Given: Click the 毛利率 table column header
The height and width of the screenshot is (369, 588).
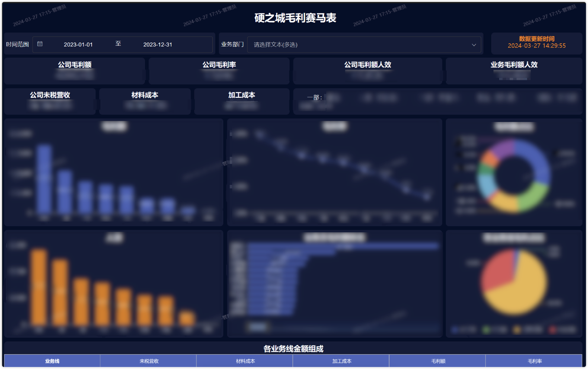Looking at the screenshot, I should 534,361.
